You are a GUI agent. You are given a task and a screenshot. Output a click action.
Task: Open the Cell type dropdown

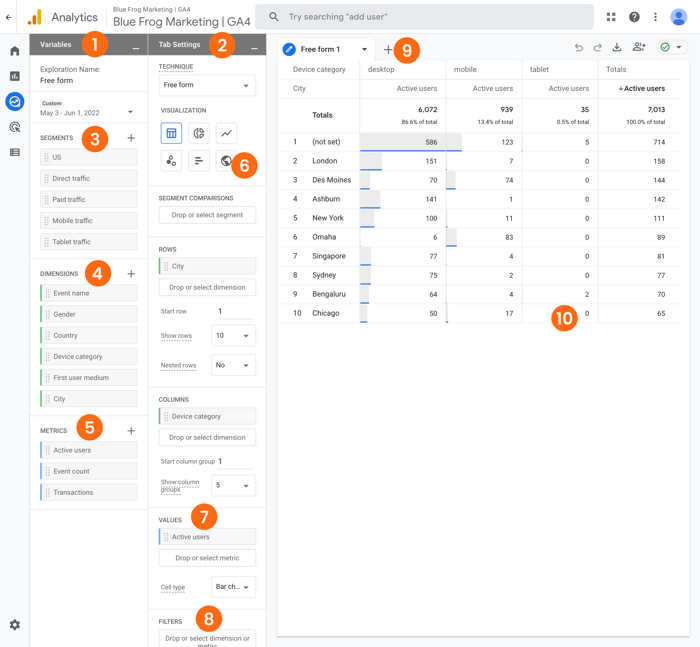233,587
